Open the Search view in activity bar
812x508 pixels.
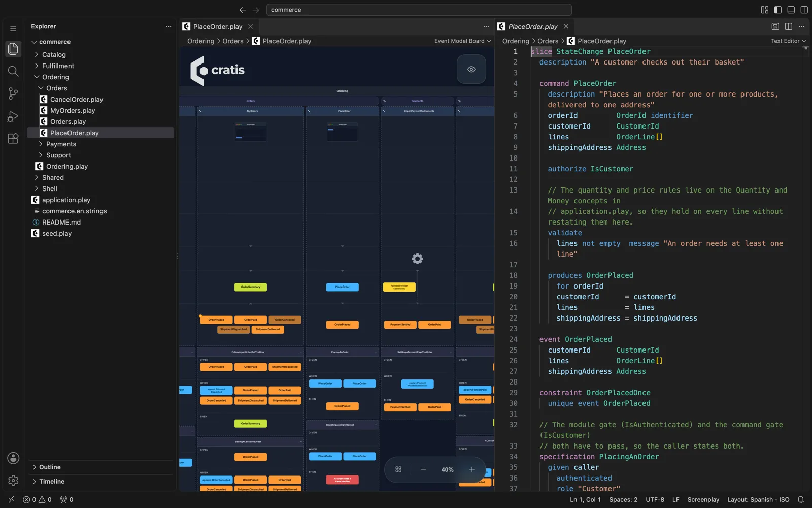13,71
